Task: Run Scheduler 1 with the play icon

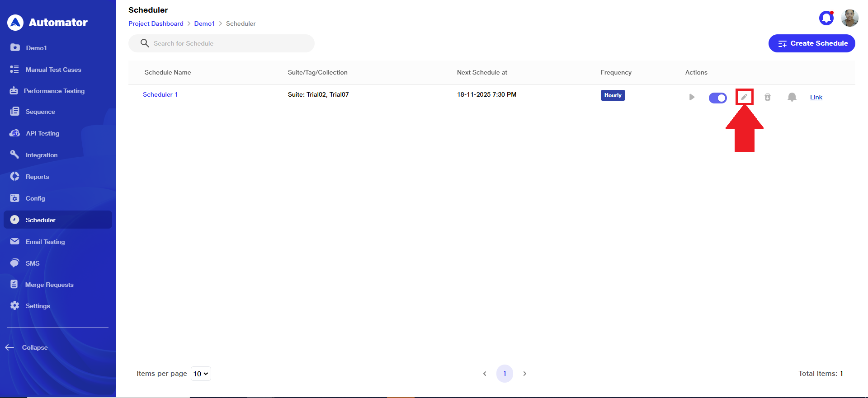Action: pos(691,97)
